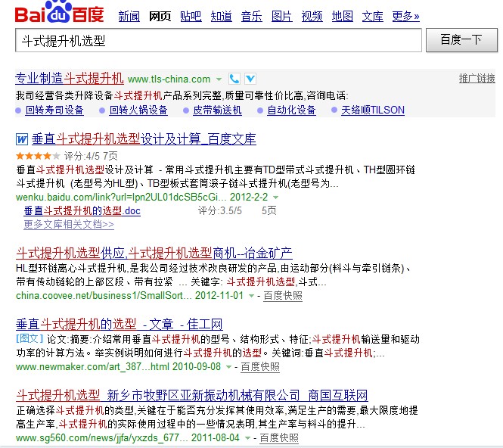Screen dimensions: 503x448
Task: Open the 天络顺TILSON link
Action: tap(373, 110)
